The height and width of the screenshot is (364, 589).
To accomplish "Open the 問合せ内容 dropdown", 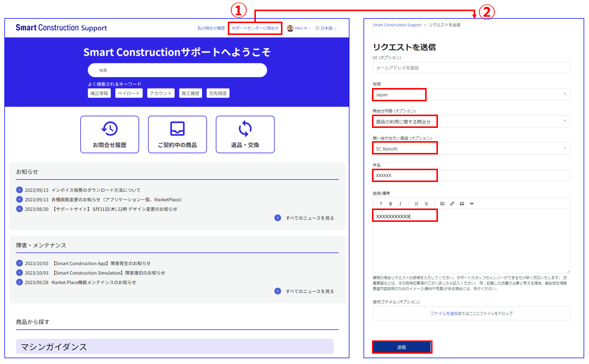I will click(x=471, y=121).
